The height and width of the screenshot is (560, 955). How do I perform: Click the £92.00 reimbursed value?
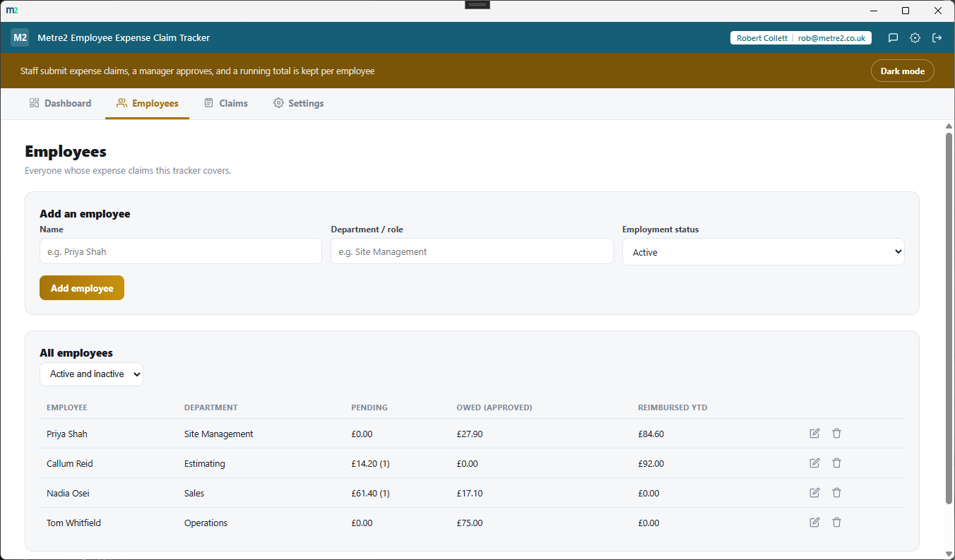coord(651,464)
